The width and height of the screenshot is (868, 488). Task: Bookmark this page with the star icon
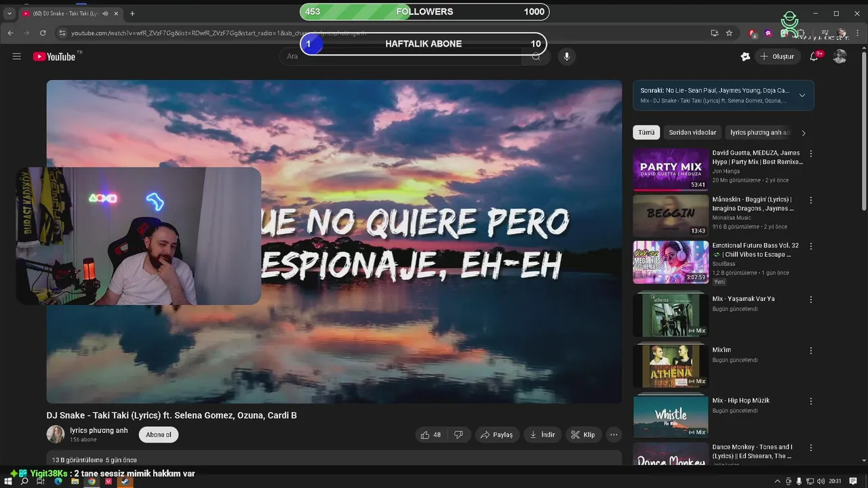pyautogui.click(x=729, y=33)
